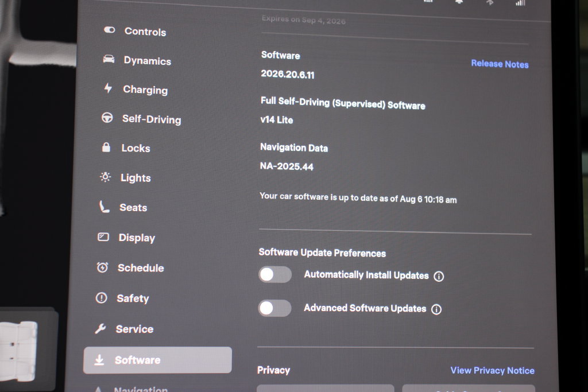This screenshot has height=392, width=588.
Task: Tap the wrench icon beside Service
Action: pyautogui.click(x=100, y=329)
